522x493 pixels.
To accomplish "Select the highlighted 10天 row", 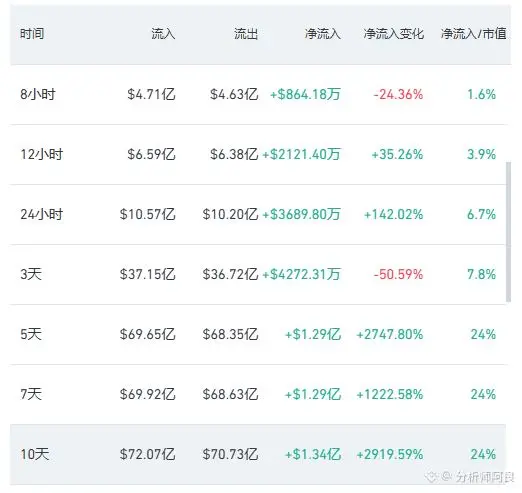I will pos(258,454).
